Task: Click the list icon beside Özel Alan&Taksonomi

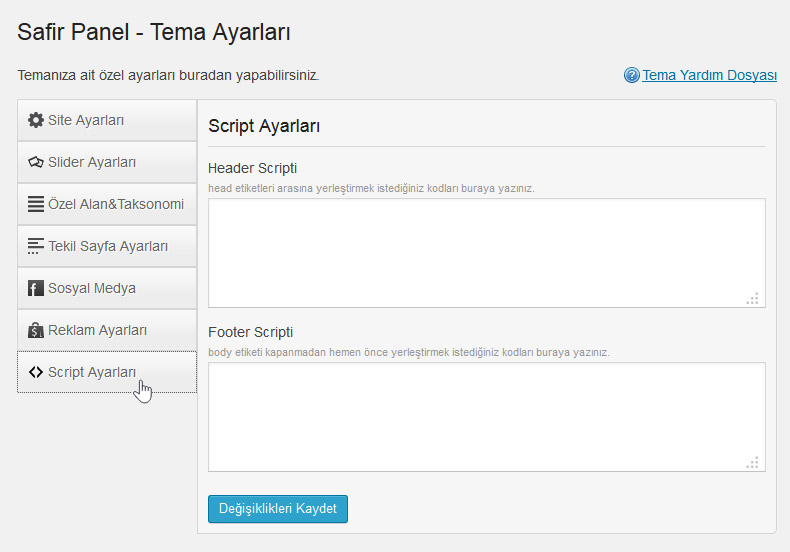Action: [36, 204]
